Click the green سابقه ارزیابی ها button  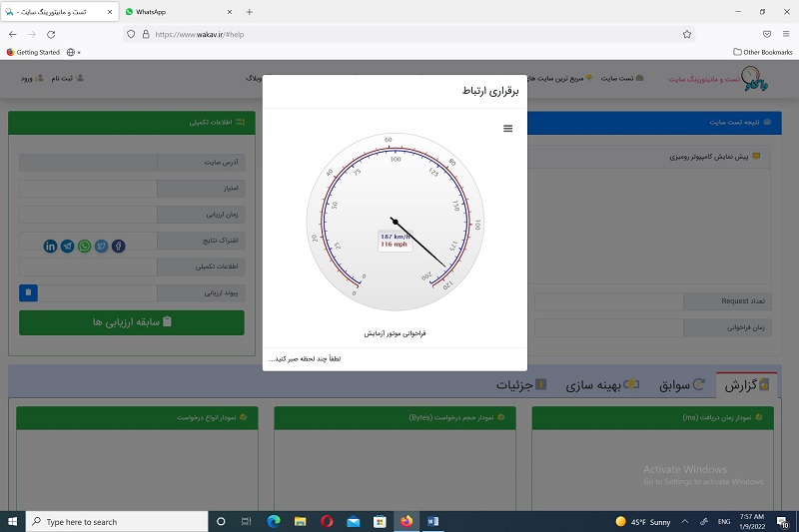[131, 322]
